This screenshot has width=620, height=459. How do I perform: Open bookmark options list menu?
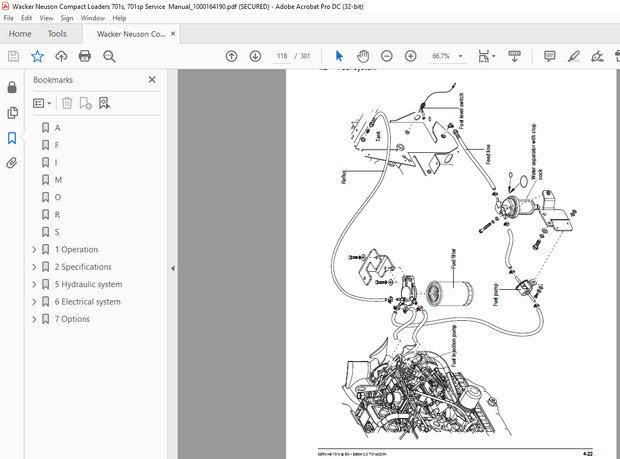tap(42, 103)
